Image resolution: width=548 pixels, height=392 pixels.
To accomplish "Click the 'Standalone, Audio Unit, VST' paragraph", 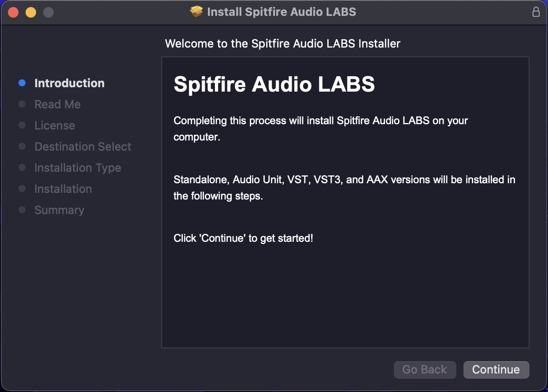I will coord(344,188).
